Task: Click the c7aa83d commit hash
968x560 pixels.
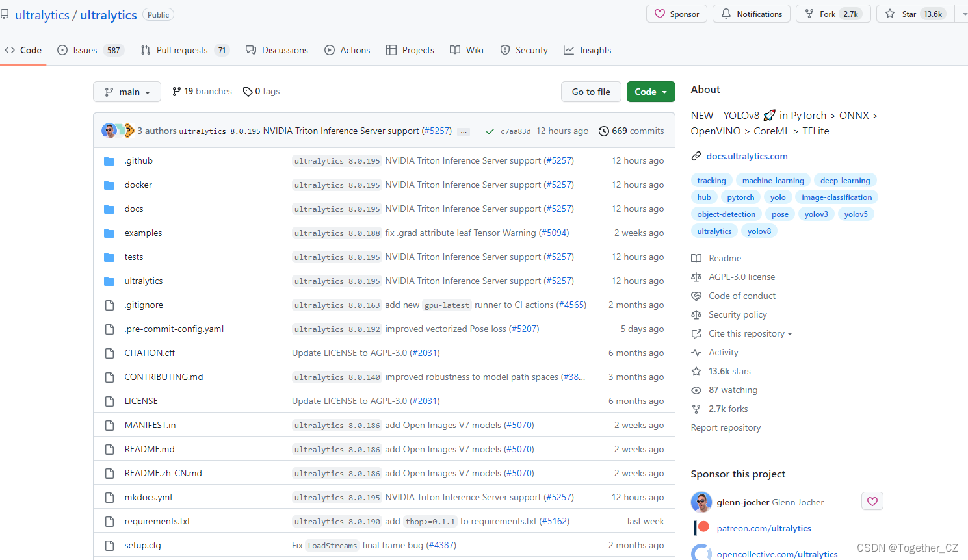Action: coord(516,131)
